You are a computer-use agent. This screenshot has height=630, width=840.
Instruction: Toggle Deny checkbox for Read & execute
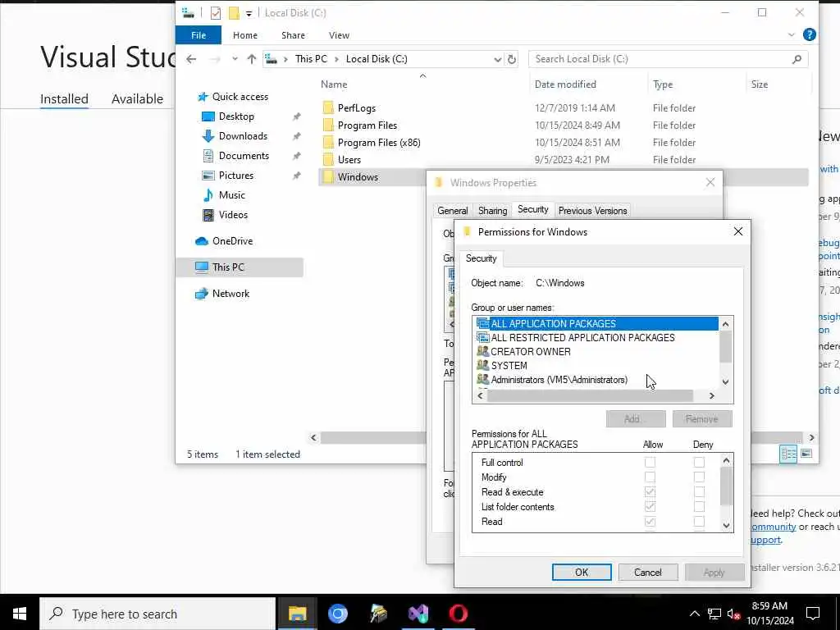[699, 492]
